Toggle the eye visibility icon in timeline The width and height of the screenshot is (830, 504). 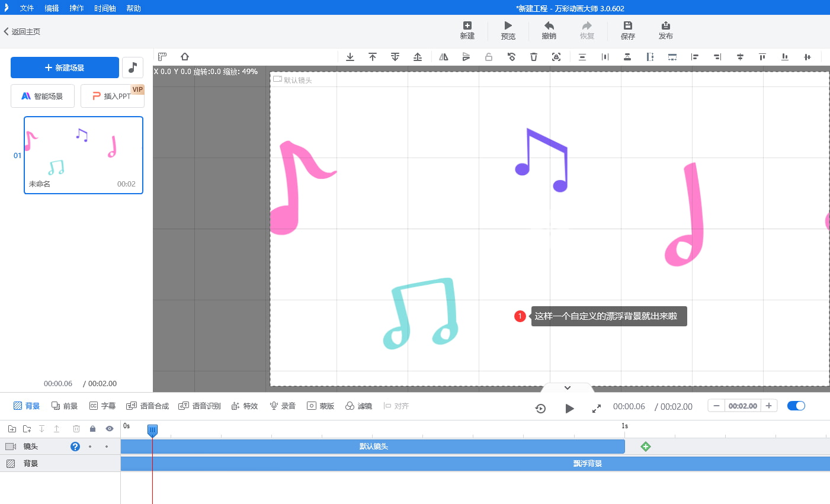(x=110, y=429)
